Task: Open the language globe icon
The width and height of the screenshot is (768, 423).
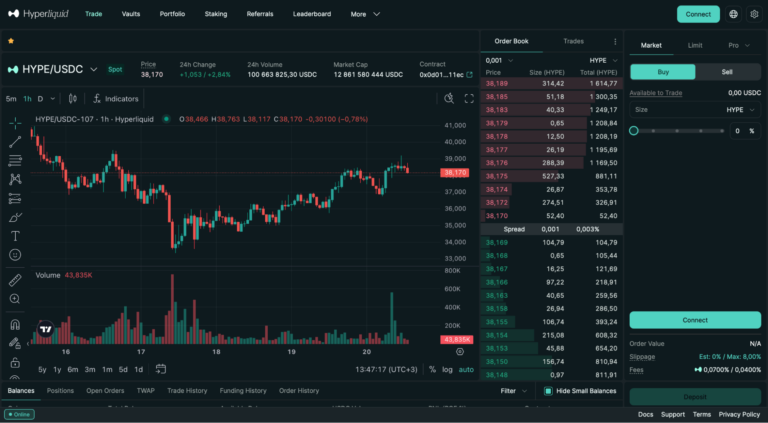Action: click(x=733, y=14)
